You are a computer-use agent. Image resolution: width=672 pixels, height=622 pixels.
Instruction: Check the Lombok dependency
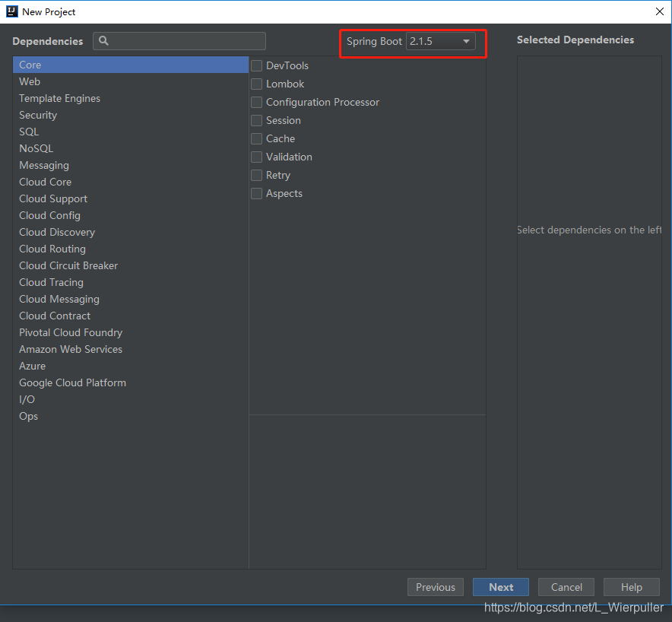(256, 84)
